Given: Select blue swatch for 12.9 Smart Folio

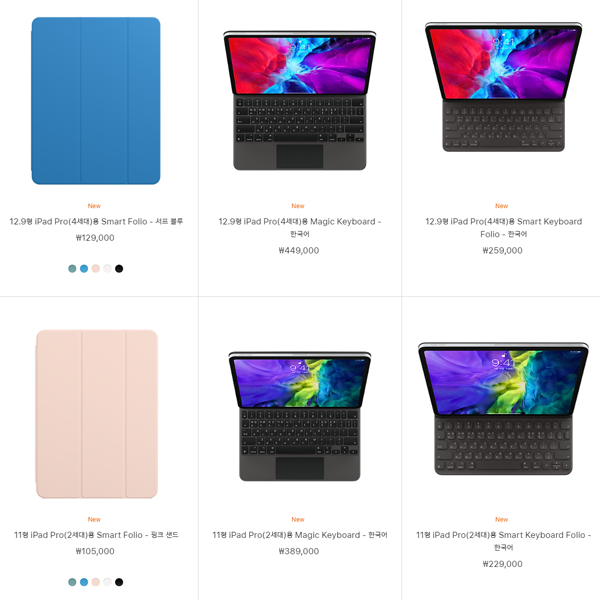Looking at the screenshot, I should [84, 269].
